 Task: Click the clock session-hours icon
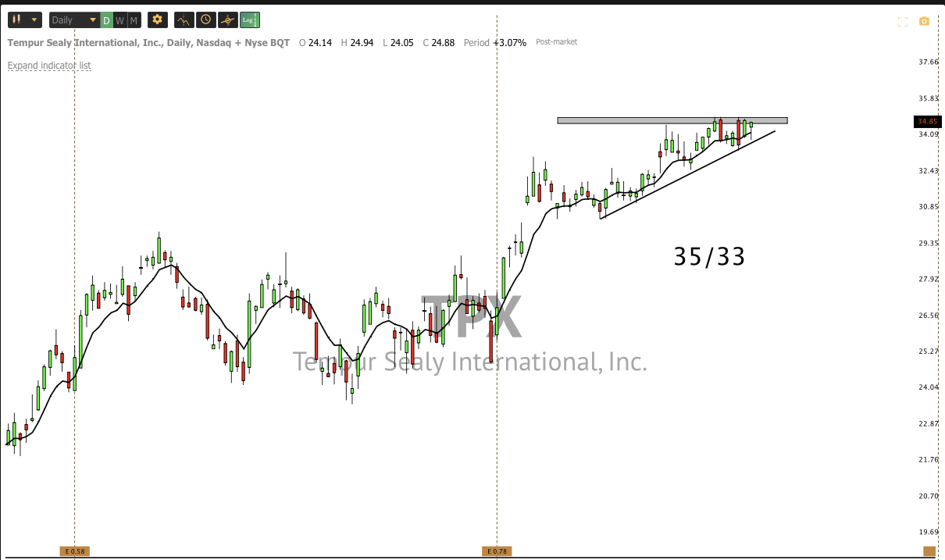pos(205,20)
